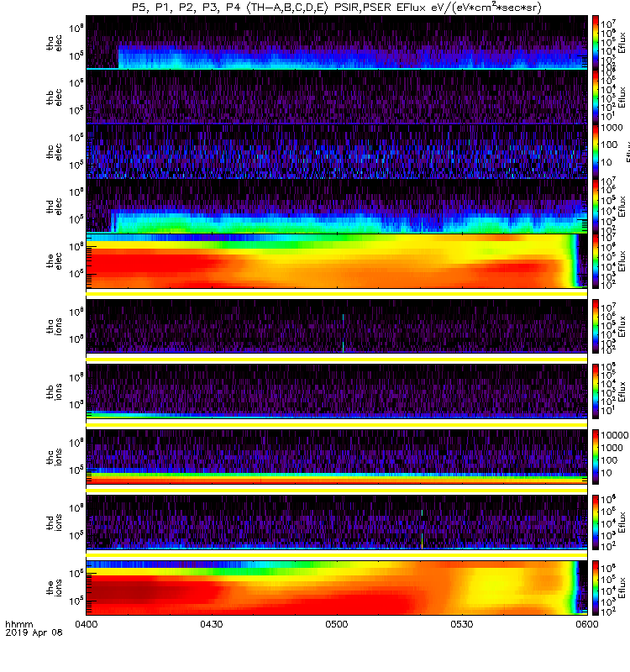Click inside the thd ions spectrogram panel
Viewport: 630px width, 672px height.
(337, 522)
